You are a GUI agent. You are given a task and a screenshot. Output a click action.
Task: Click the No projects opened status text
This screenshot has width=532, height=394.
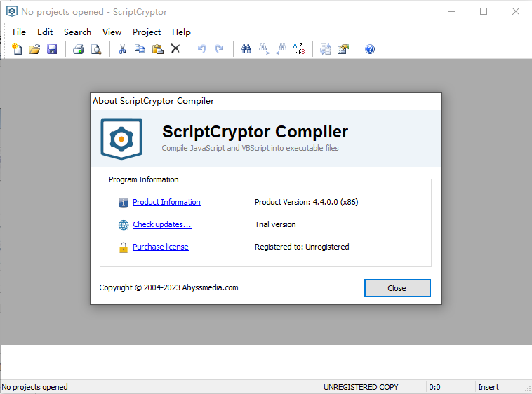click(34, 387)
